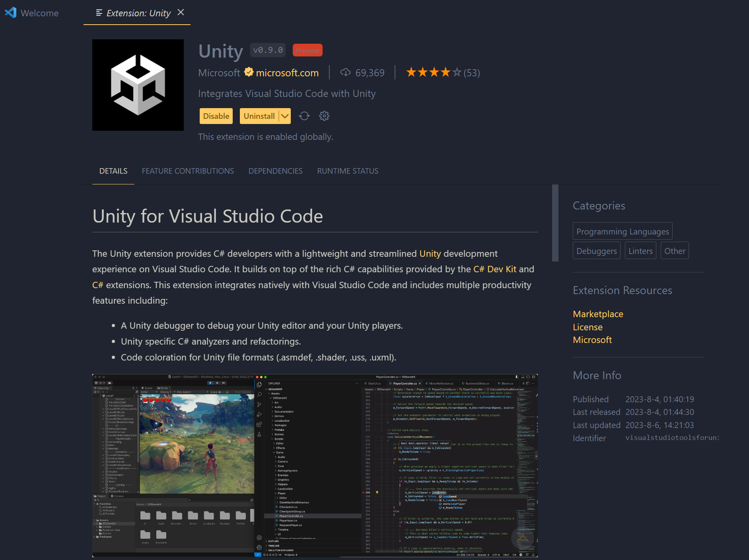749x560 pixels.
Task: Click the Preview badge
Action: click(x=307, y=50)
